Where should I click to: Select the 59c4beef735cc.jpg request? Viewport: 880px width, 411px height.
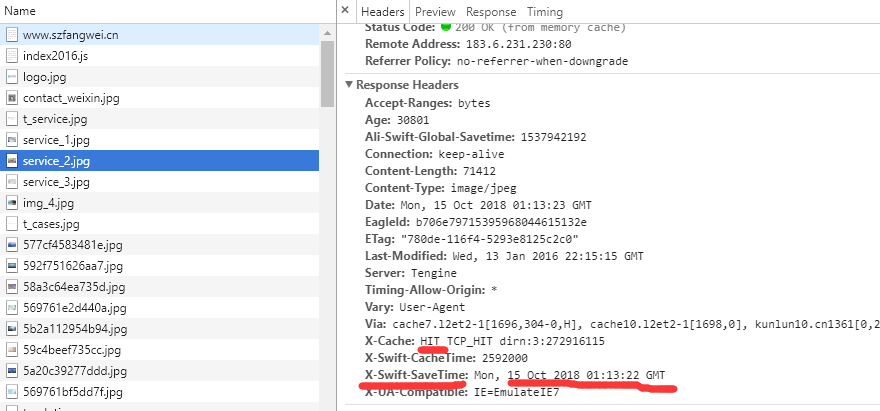tap(72, 350)
